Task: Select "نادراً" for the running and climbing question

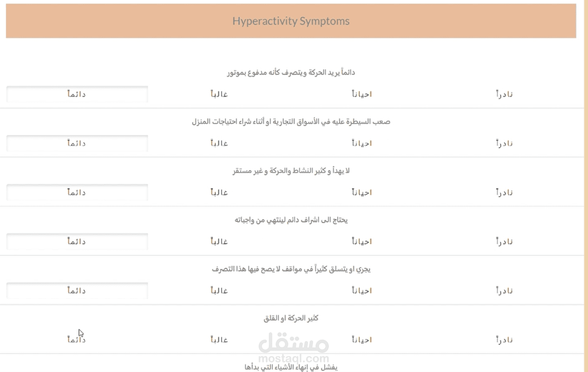Action: coord(504,290)
